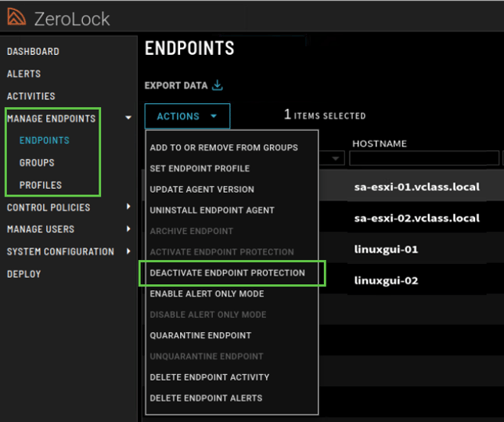This screenshot has width=504, height=422.
Task: Open the Actions dropdown button
Action: pyautogui.click(x=187, y=116)
